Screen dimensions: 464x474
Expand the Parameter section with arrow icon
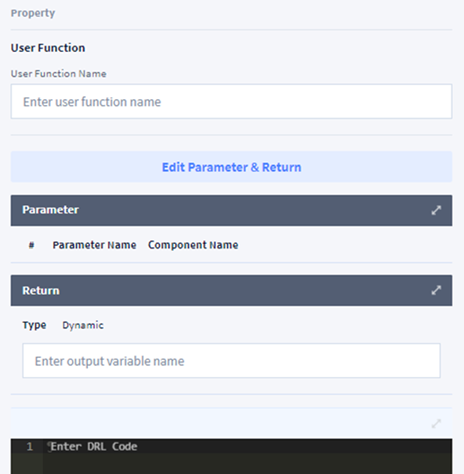pyautogui.click(x=436, y=210)
